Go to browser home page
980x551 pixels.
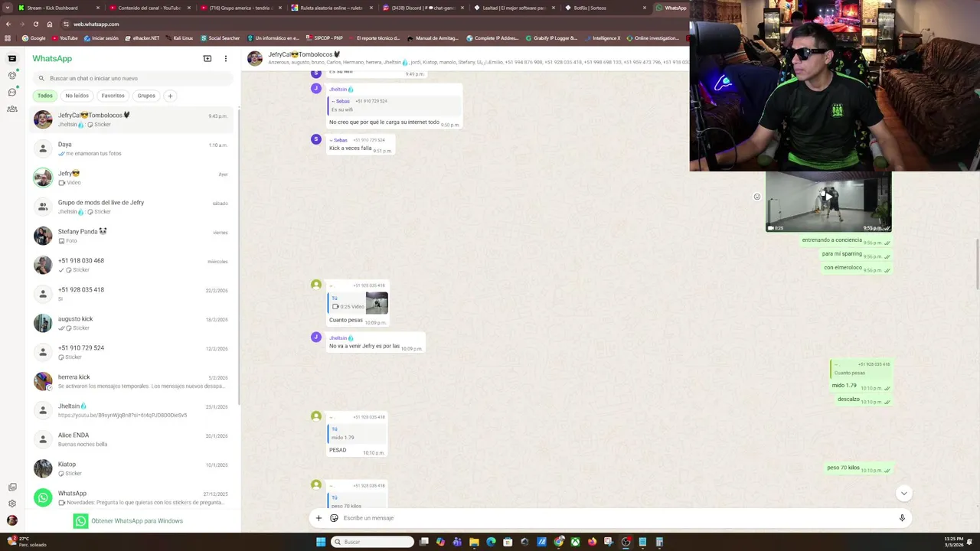50,24
